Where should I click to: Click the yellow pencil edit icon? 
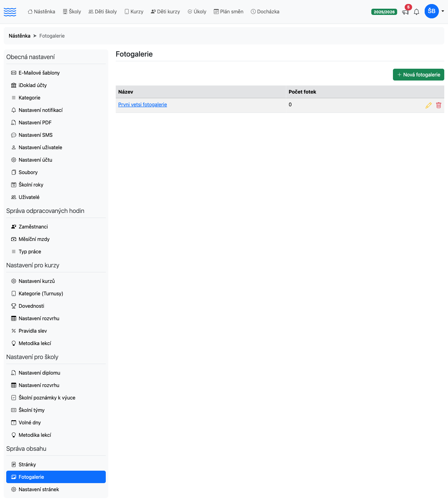428,105
